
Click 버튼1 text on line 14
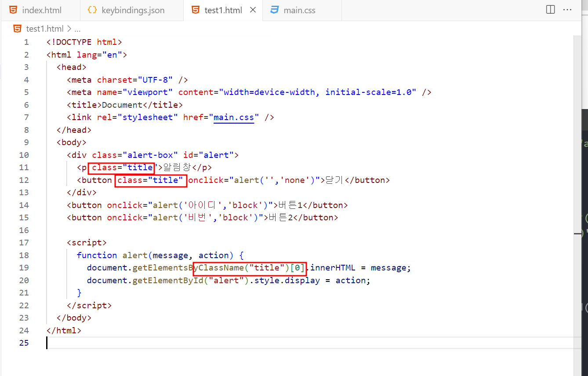pyautogui.click(x=290, y=205)
